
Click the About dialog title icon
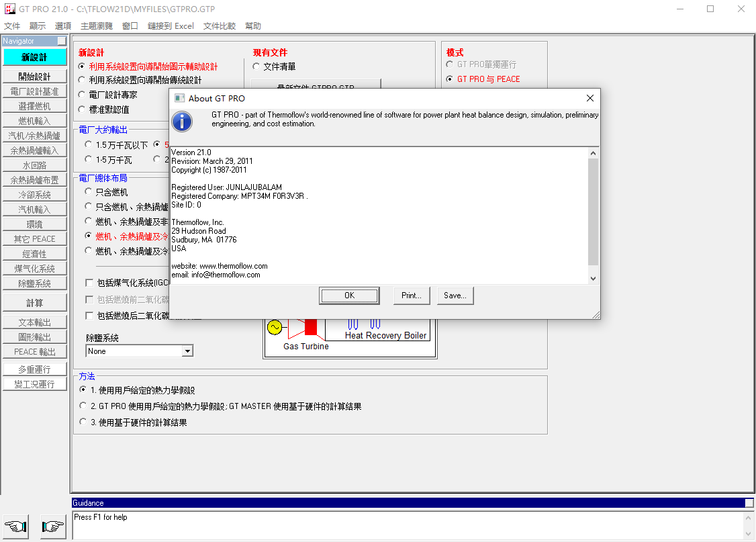click(179, 98)
